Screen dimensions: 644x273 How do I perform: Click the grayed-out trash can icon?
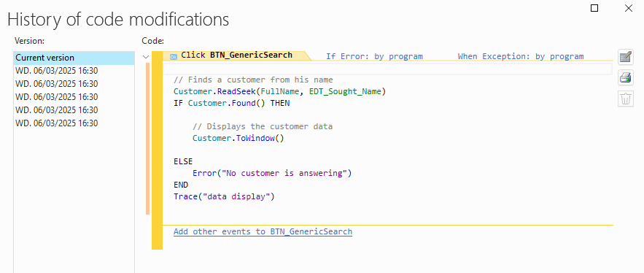(x=626, y=99)
